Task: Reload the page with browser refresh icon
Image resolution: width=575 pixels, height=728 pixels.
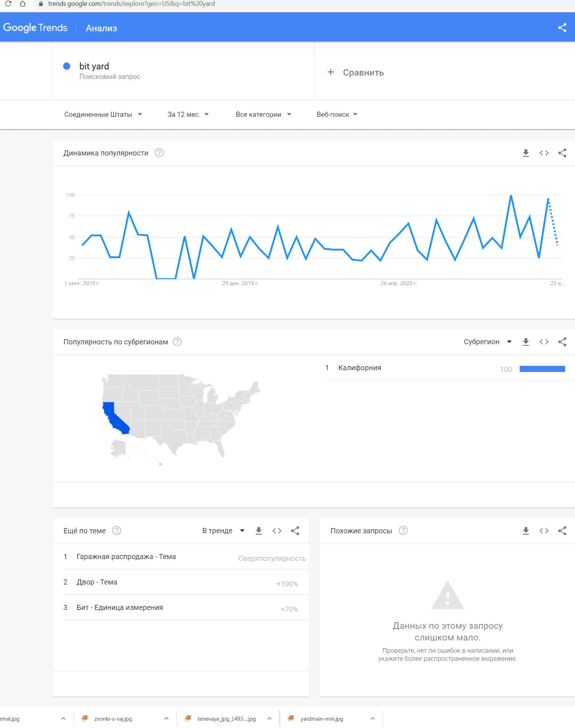Action: (8, 4)
